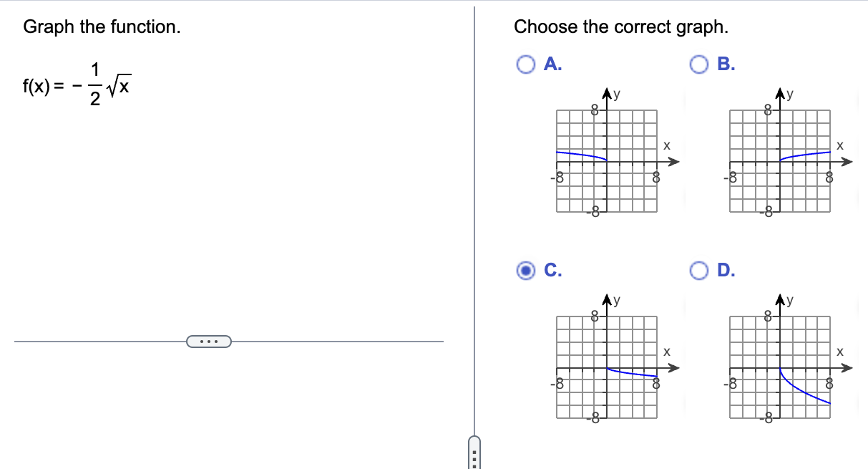Select radio button for answer A
The width and height of the screenshot is (868, 469).
(527, 64)
